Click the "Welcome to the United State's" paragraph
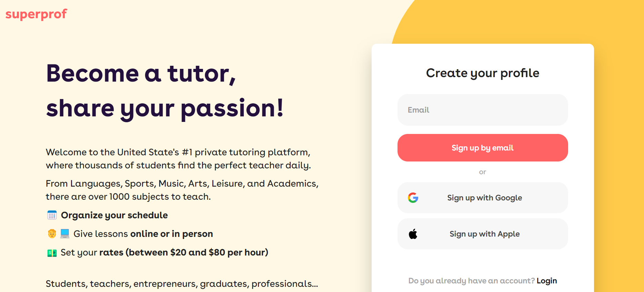 click(178, 159)
